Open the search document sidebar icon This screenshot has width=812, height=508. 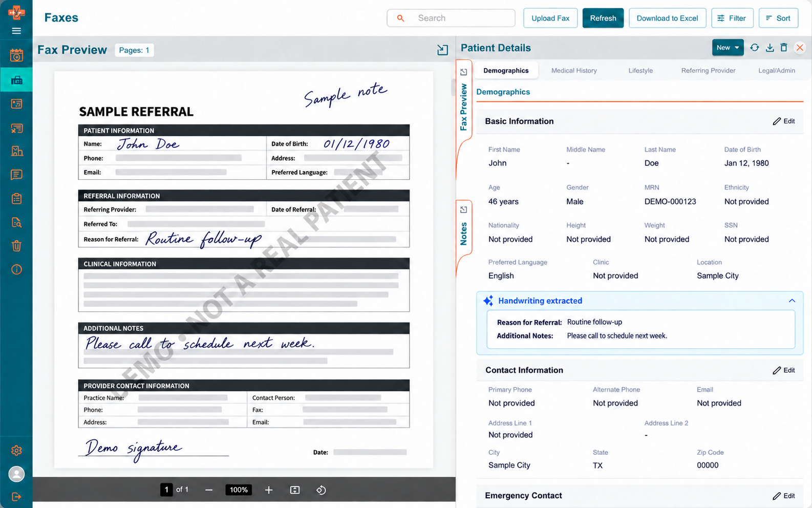click(x=16, y=222)
